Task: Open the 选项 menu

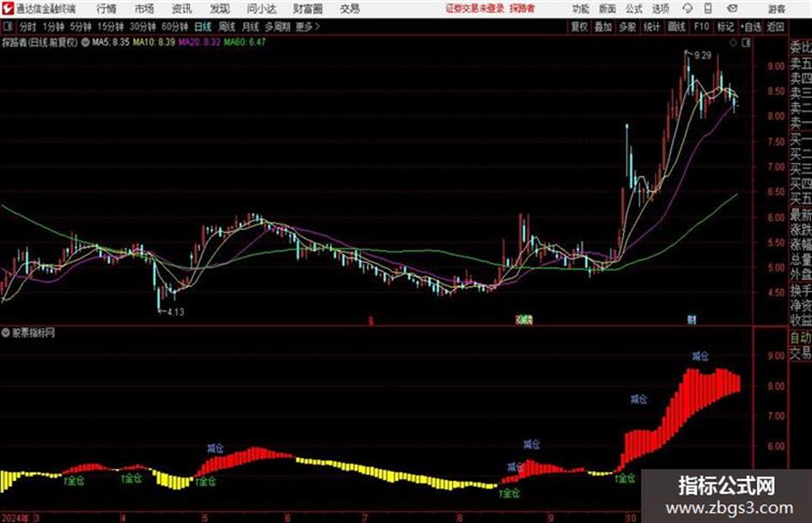Action: (x=660, y=9)
